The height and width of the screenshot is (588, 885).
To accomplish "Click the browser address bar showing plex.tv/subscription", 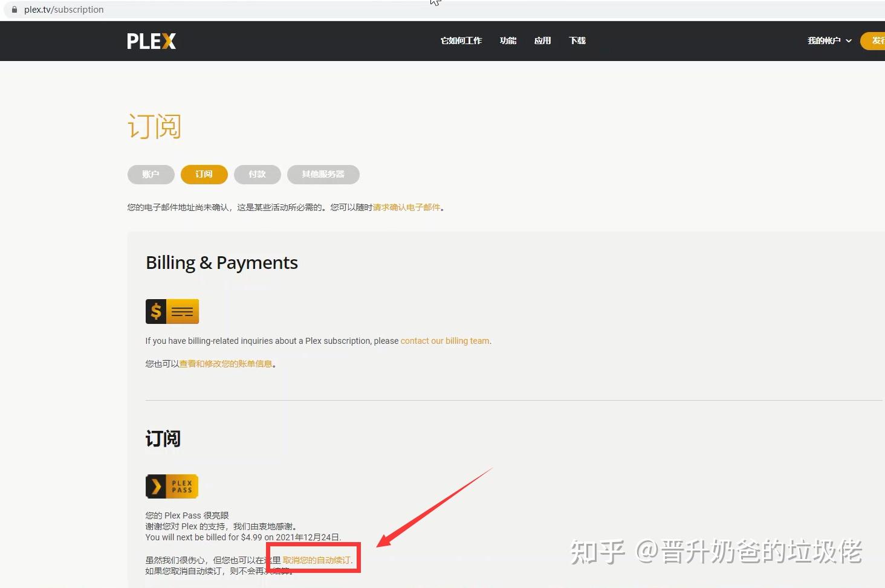I will [63, 9].
